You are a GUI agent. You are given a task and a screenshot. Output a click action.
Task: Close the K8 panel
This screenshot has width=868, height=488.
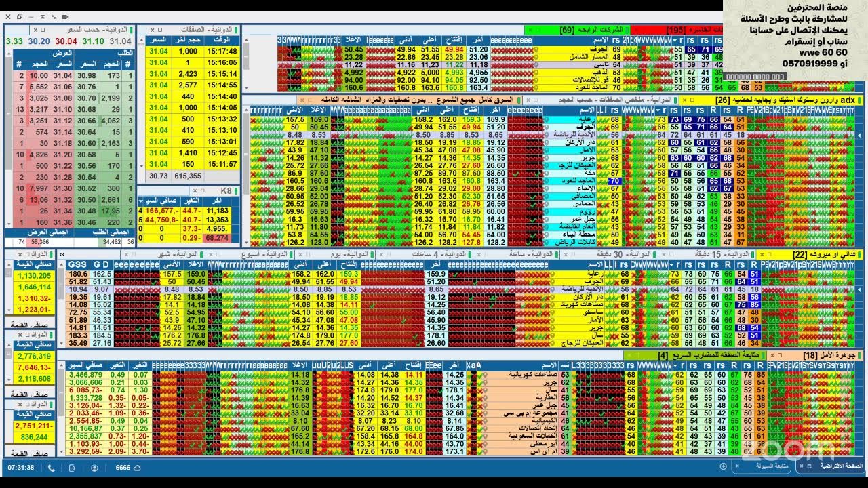point(194,191)
